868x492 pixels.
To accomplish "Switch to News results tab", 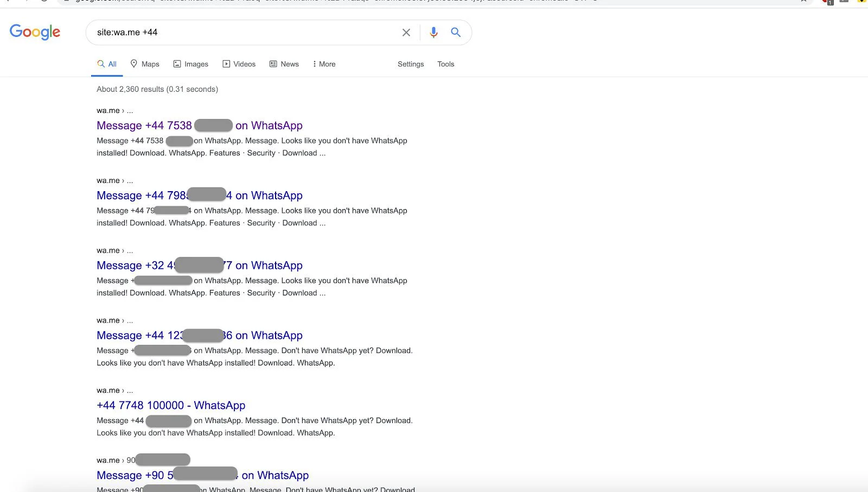I will coord(284,64).
